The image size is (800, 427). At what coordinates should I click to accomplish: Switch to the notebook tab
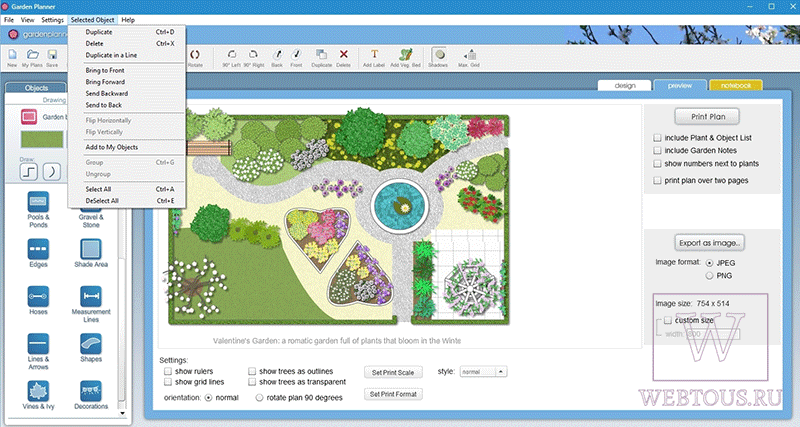point(736,86)
